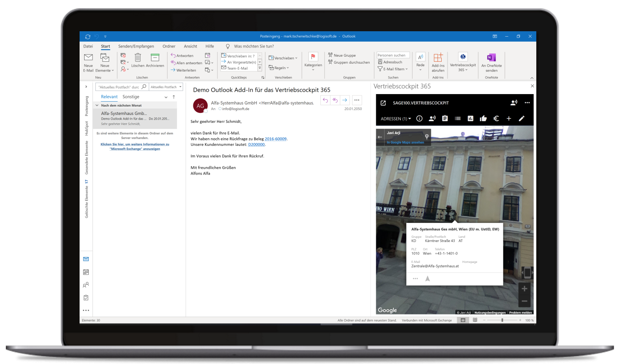Click the pencil edit icon in cockpit
Image resolution: width=625 pixels, height=364 pixels.
pos(521,119)
